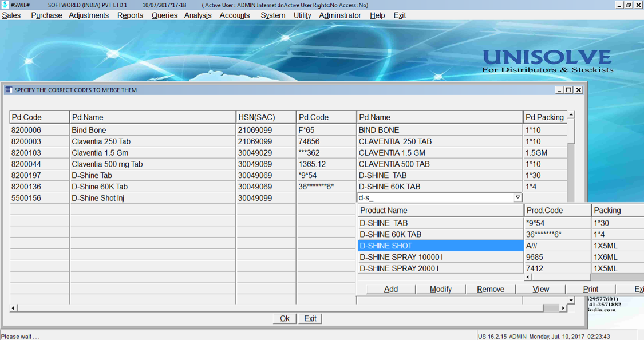Open the Sales menu

click(x=11, y=15)
